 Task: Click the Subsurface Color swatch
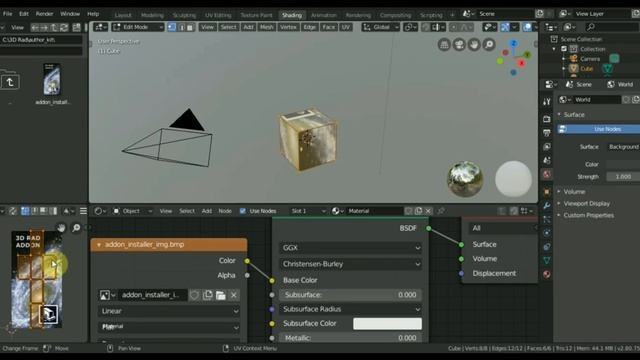(387, 324)
